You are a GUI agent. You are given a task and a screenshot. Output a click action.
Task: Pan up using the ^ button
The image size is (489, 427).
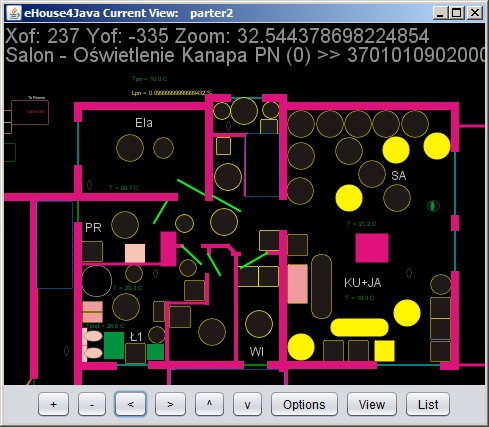[x=209, y=404]
